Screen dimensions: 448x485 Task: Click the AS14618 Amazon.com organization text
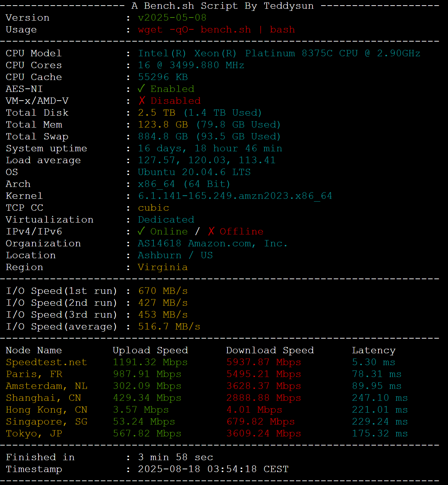212,244
